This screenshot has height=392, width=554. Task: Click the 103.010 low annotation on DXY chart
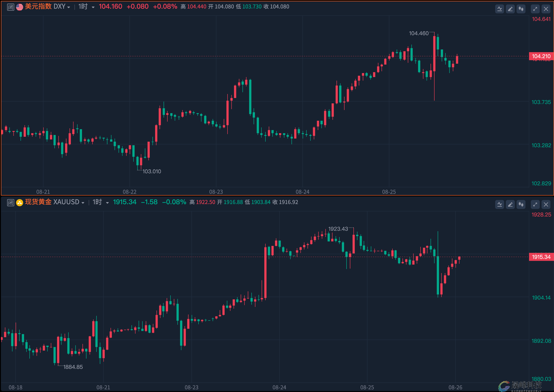(152, 172)
